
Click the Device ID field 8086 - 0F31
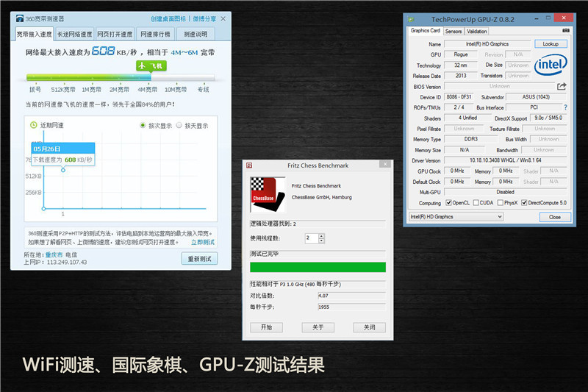pyautogui.click(x=459, y=97)
